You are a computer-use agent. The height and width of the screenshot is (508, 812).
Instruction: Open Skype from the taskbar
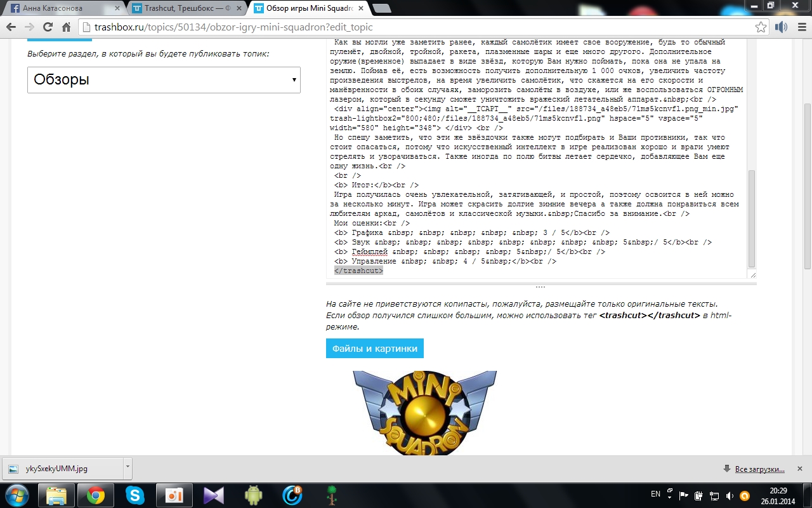pyautogui.click(x=134, y=495)
